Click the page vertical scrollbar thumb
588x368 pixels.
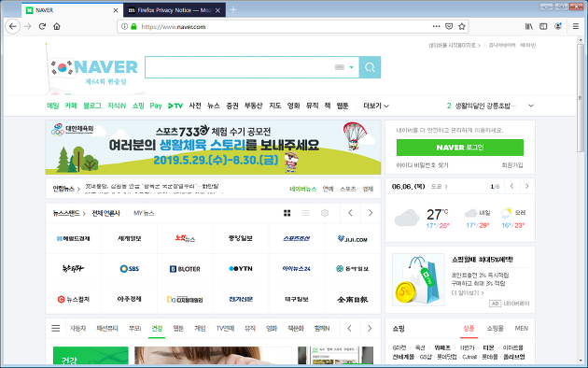[581, 97]
